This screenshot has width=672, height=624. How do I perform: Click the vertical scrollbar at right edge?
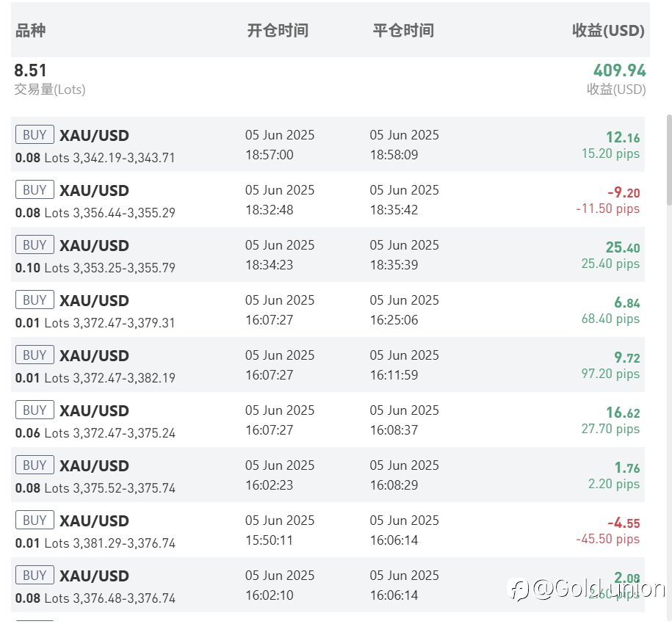(x=669, y=159)
